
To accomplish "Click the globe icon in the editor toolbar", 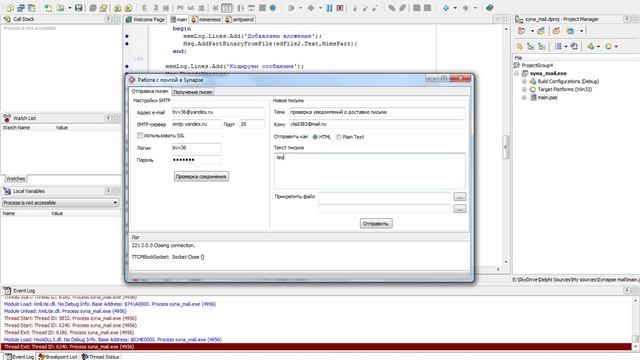I will pyautogui.click(x=273, y=8).
